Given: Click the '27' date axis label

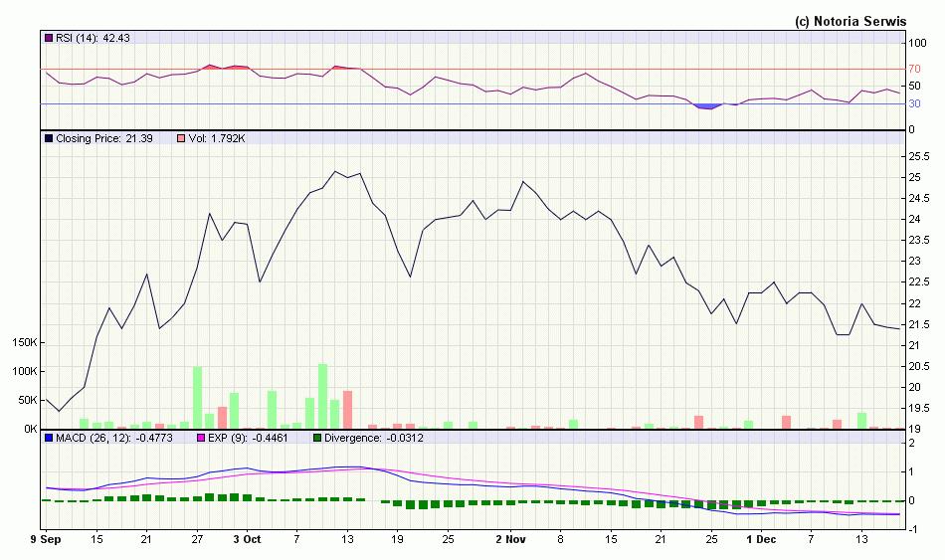Looking at the screenshot, I should coord(197,539).
